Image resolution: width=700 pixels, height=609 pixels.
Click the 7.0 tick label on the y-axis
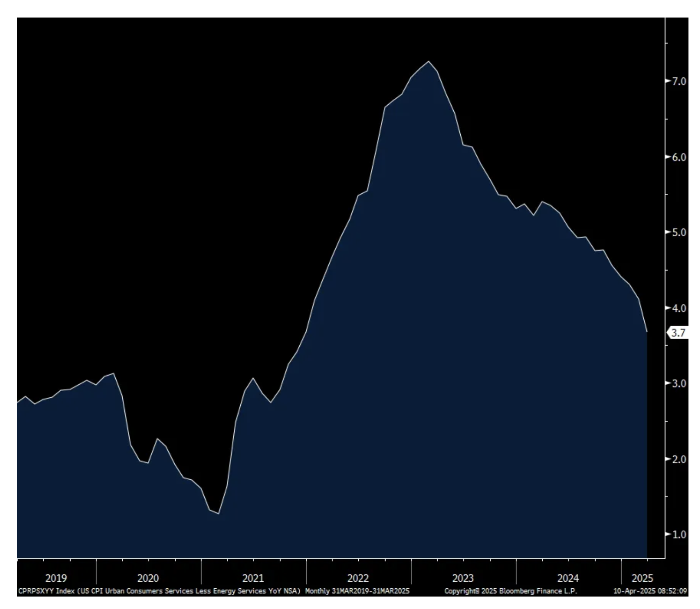point(679,81)
